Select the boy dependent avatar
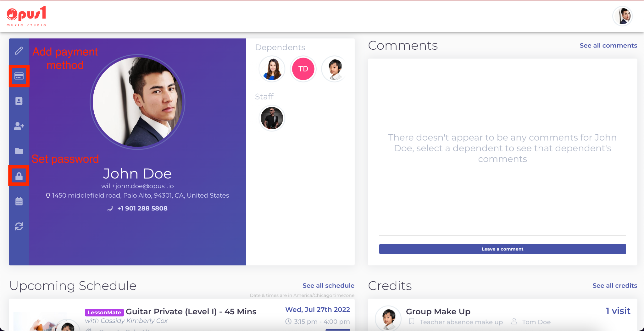The height and width of the screenshot is (331, 644). (334, 69)
